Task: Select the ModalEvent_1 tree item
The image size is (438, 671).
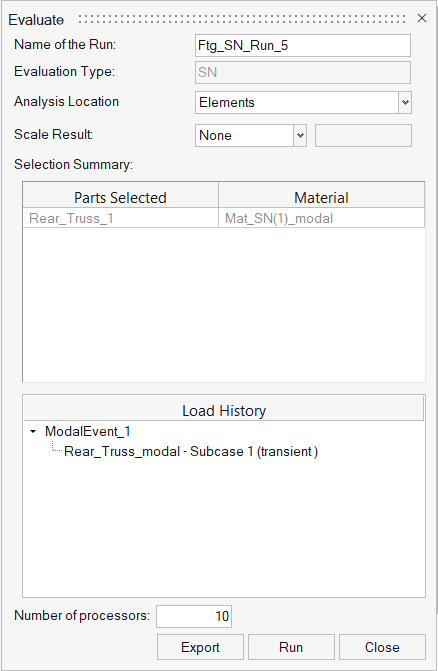Action: point(88,431)
